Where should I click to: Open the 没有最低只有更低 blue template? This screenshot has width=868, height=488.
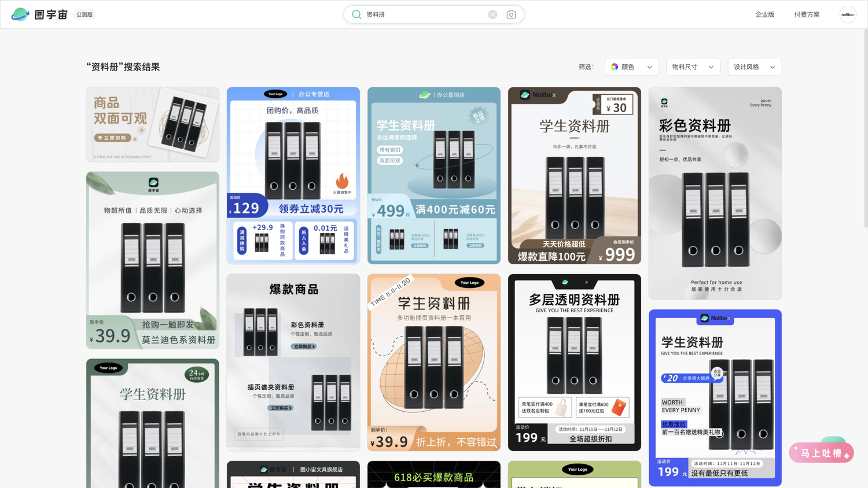pos(715,398)
